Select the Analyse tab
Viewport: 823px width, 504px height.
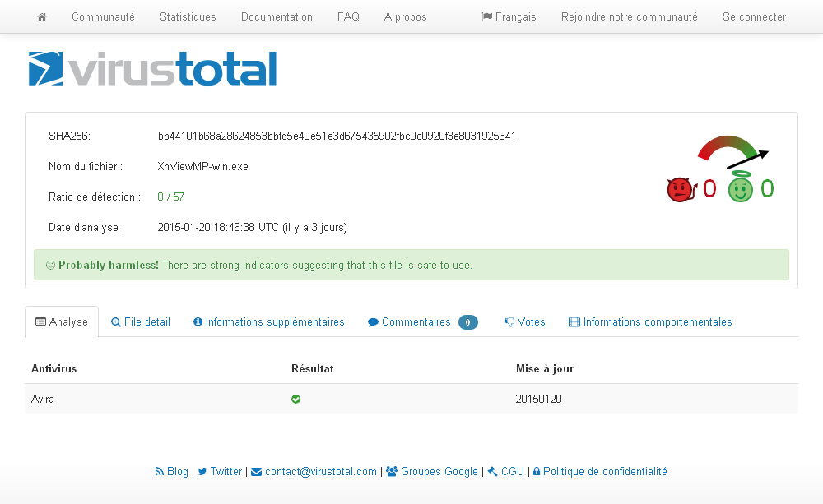click(x=62, y=322)
